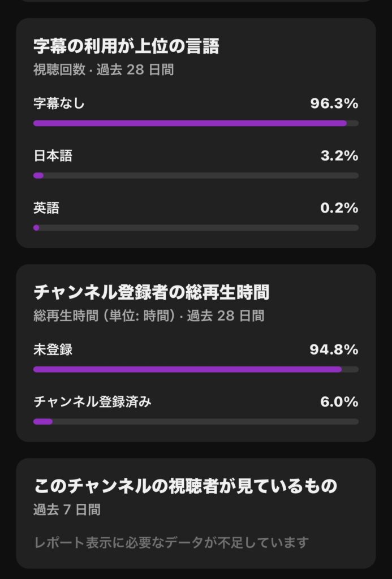Tap the 3.2% value for 日本語
The height and width of the screenshot is (579, 392).
click(x=339, y=155)
